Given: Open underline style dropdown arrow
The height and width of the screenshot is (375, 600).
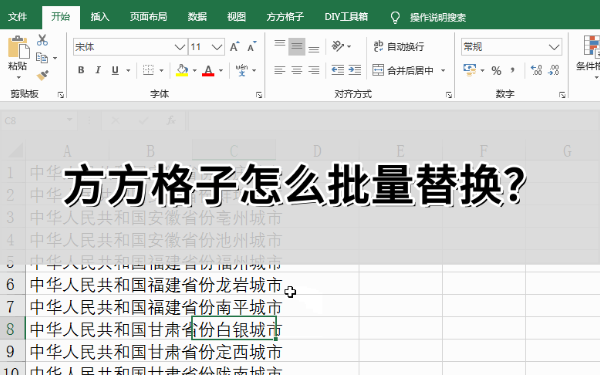Looking at the screenshot, I should click(128, 70).
